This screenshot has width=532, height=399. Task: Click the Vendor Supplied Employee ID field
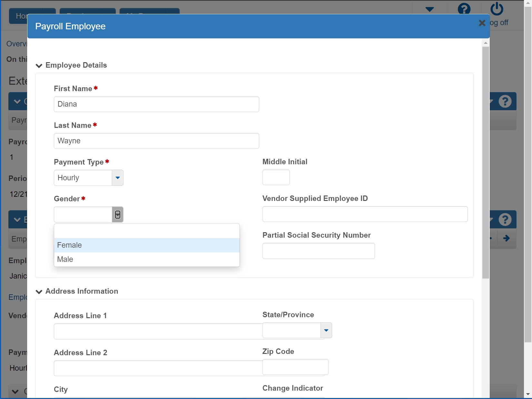pyautogui.click(x=365, y=214)
